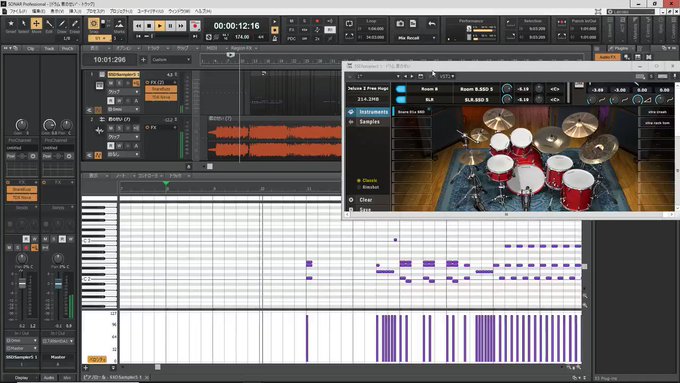
Task: Show the Instruments panel in SSD Sampler
Action: tap(368, 112)
